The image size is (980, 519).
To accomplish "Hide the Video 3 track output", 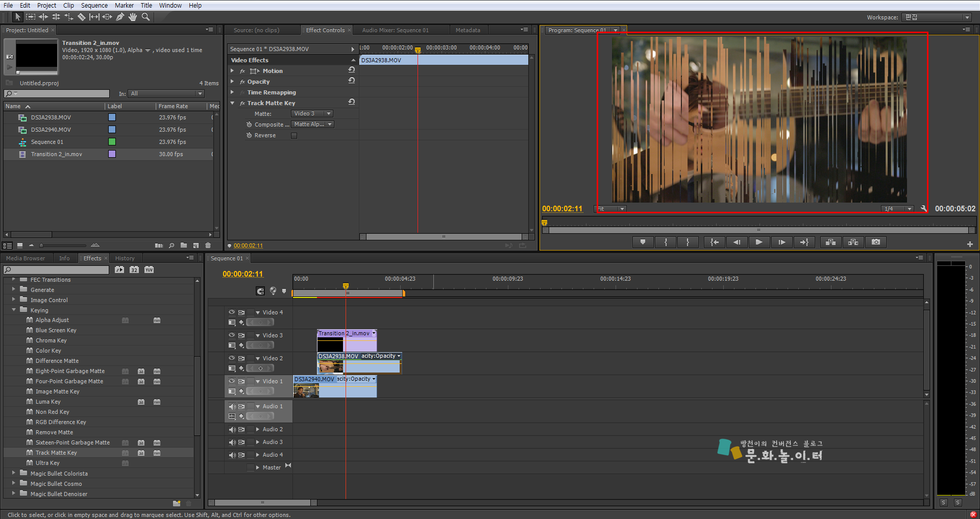I will click(232, 335).
